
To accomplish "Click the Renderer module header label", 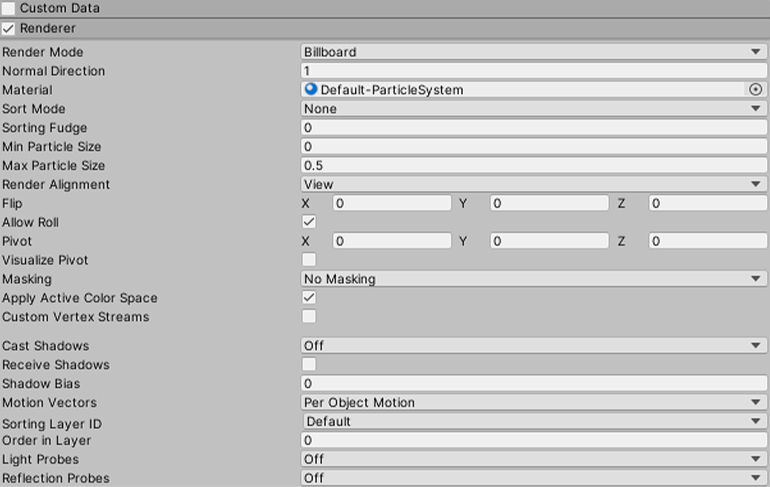I will [x=47, y=29].
